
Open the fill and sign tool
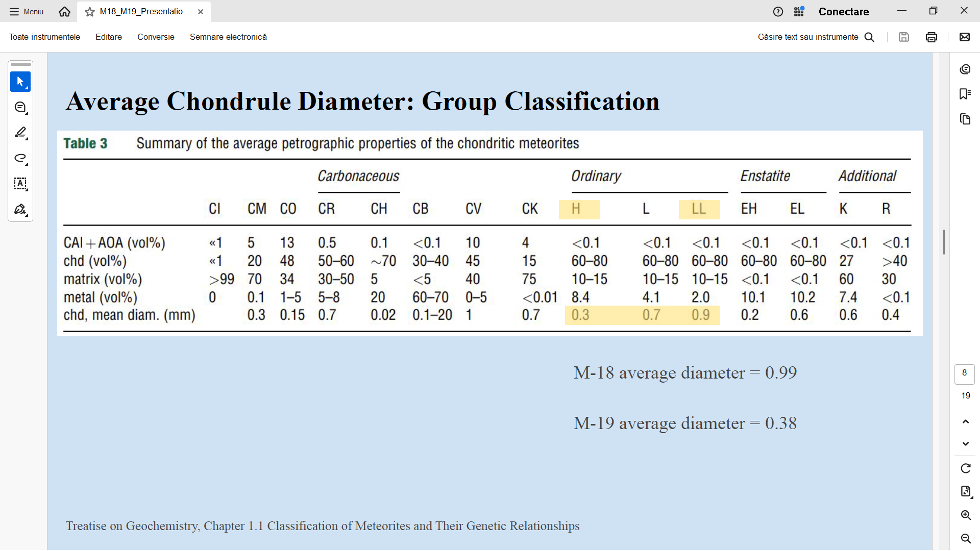click(x=20, y=209)
